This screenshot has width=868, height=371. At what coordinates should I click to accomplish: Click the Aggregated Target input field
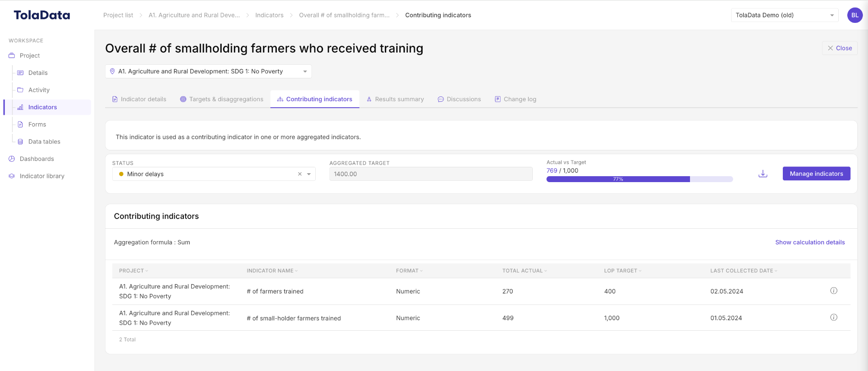click(431, 174)
